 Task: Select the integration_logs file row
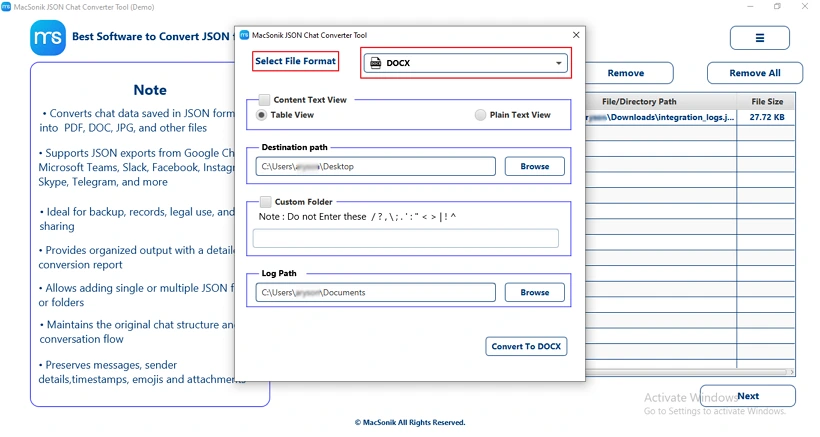[690, 118]
